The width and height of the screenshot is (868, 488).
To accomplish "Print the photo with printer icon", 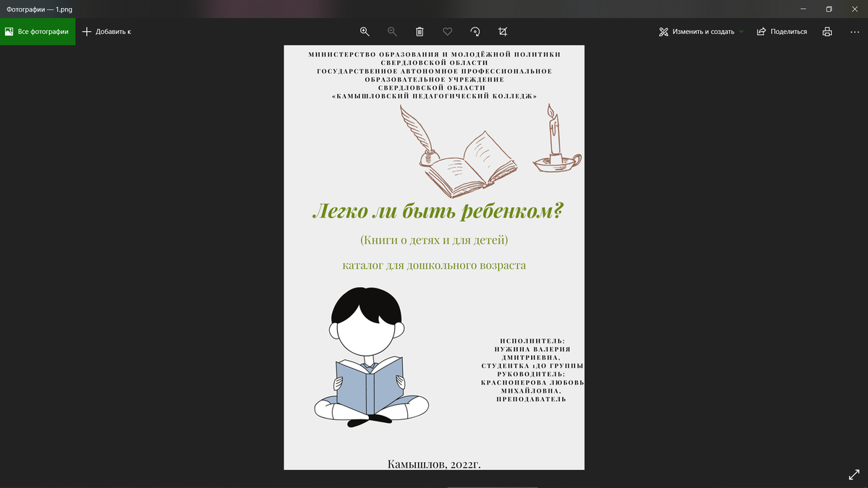I will 827,32.
